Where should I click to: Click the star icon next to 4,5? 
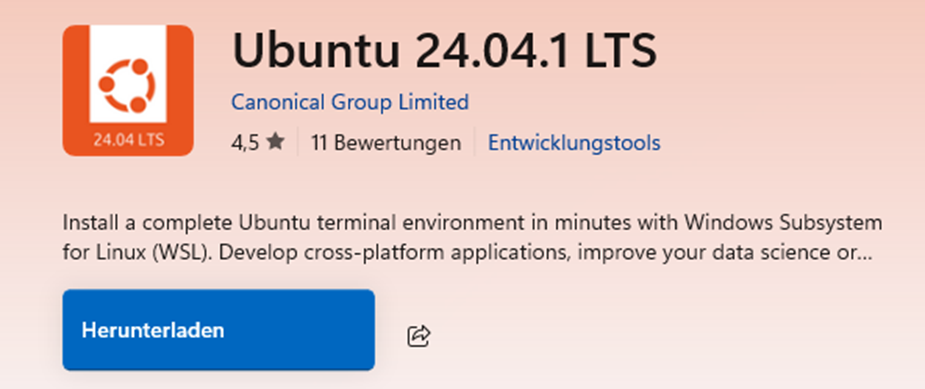[275, 142]
